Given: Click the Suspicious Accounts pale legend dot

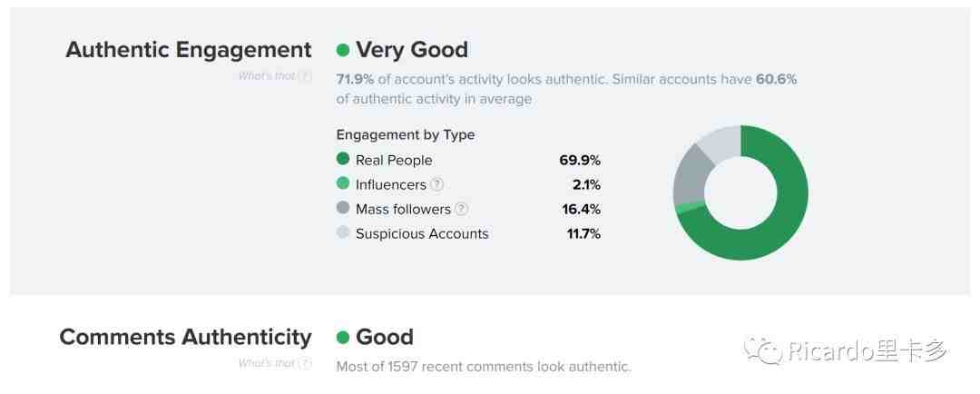Looking at the screenshot, I should (342, 232).
